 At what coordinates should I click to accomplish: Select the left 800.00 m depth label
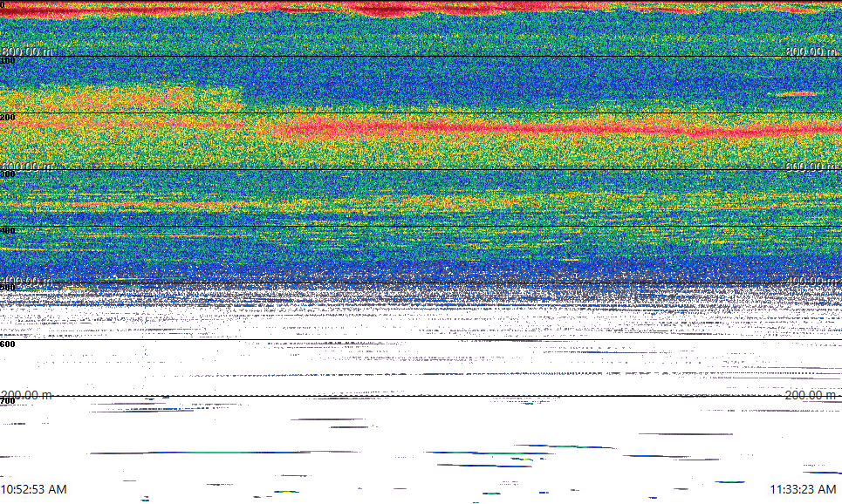pos(27,51)
